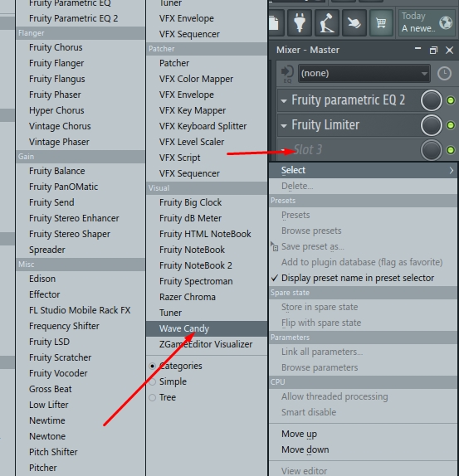The height and width of the screenshot is (476, 459).
Task: Expand Fruity parametric EQ 2 slot arrow
Action: tap(284, 101)
